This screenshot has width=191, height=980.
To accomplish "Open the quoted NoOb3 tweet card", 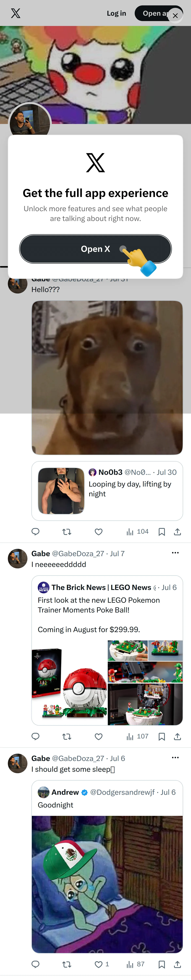I will click(107, 491).
